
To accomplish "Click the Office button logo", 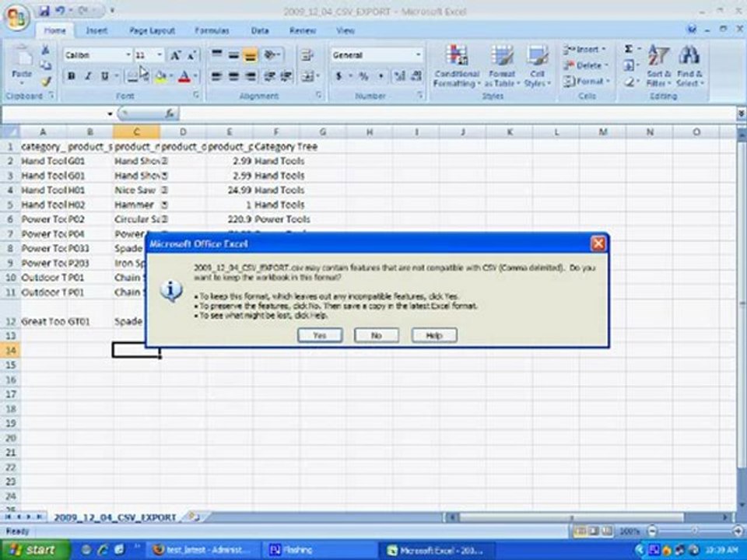I will point(17,17).
